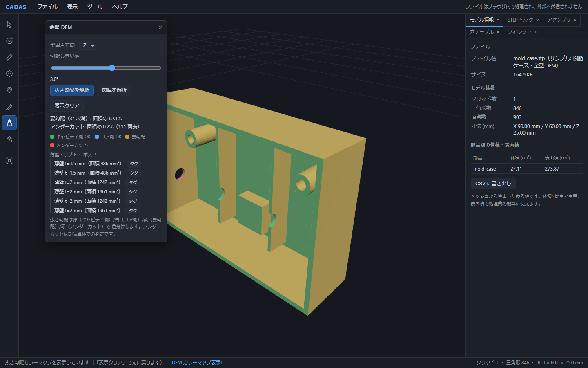Close the フィレット tab with its x
Viewport: 588px width, 368px height.
535,32
